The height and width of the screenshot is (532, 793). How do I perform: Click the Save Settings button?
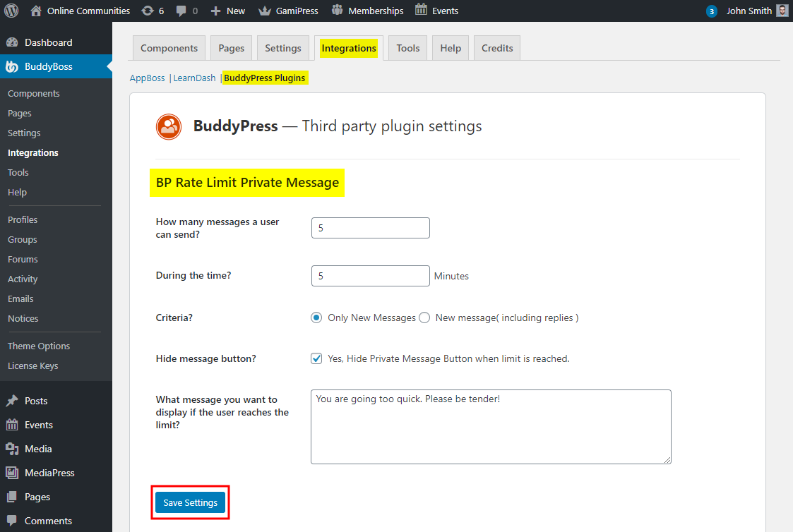point(190,502)
